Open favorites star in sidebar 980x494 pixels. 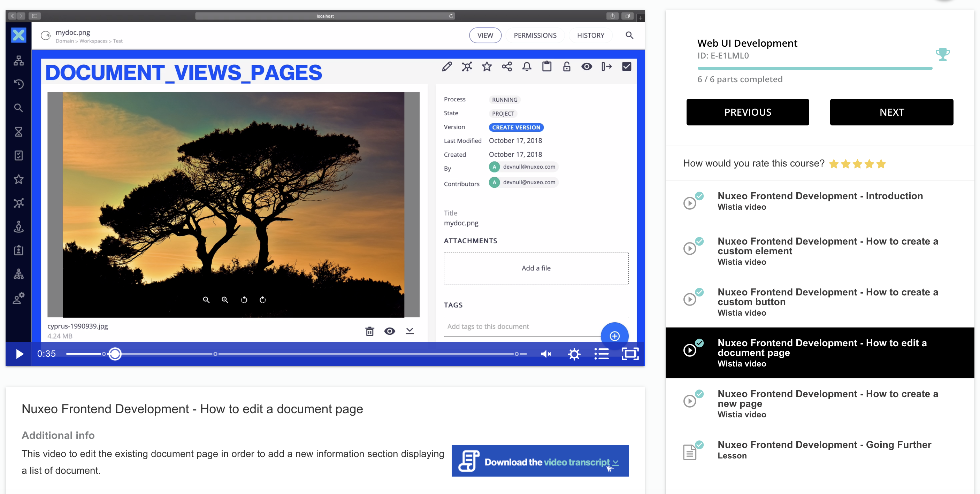(x=18, y=179)
